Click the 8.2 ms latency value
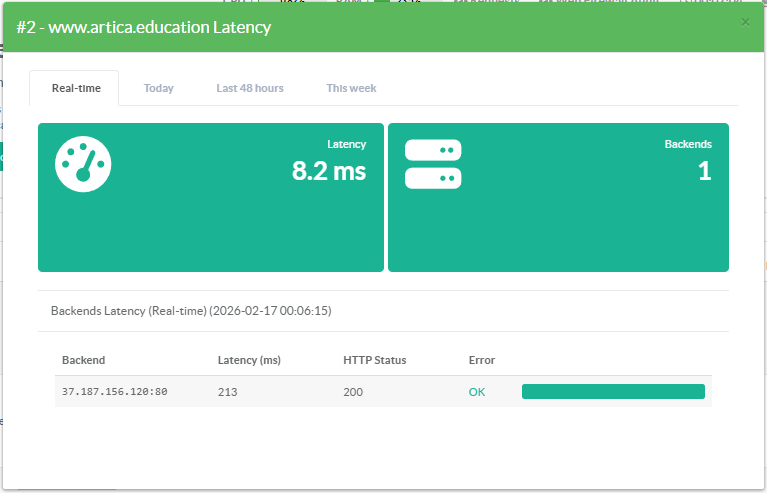 329,171
